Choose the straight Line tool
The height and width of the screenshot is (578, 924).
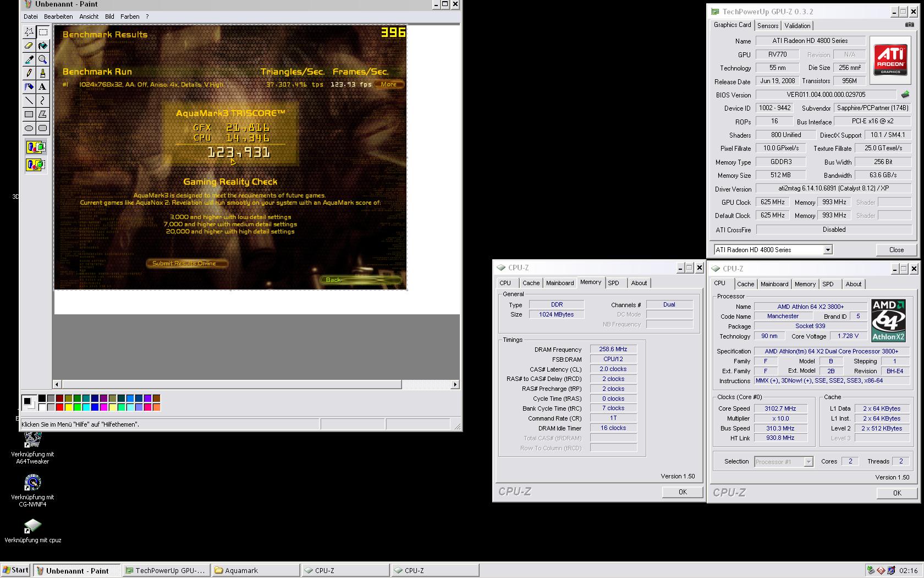pos(29,101)
